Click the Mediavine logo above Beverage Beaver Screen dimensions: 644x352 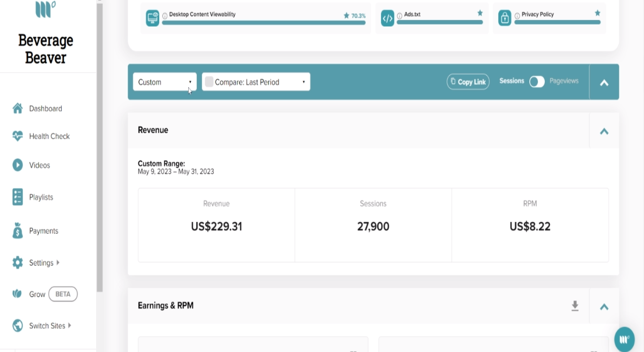(x=46, y=9)
